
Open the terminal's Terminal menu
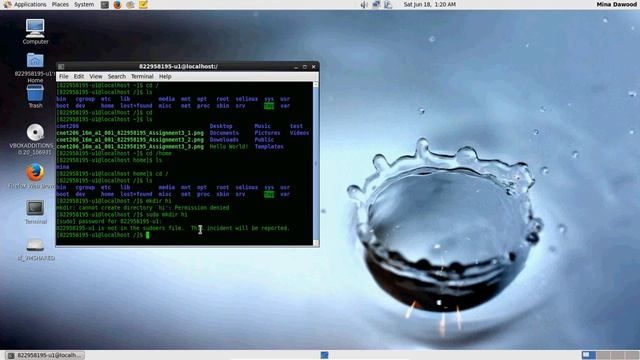tap(142, 76)
